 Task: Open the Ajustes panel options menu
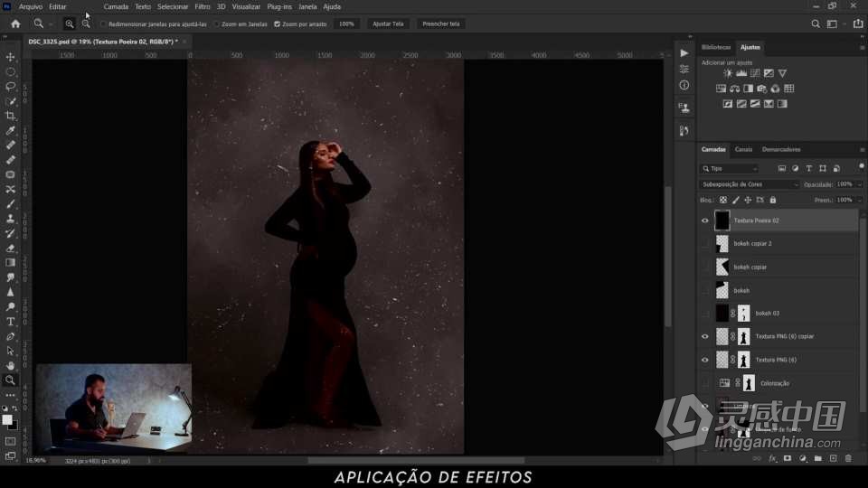pyautogui.click(x=862, y=48)
